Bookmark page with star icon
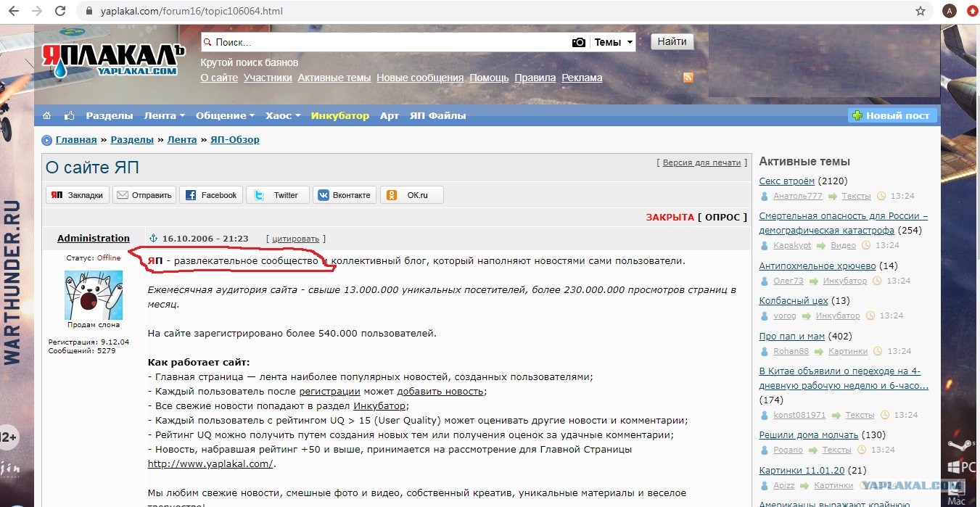The height and width of the screenshot is (507, 980). [921, 11]
